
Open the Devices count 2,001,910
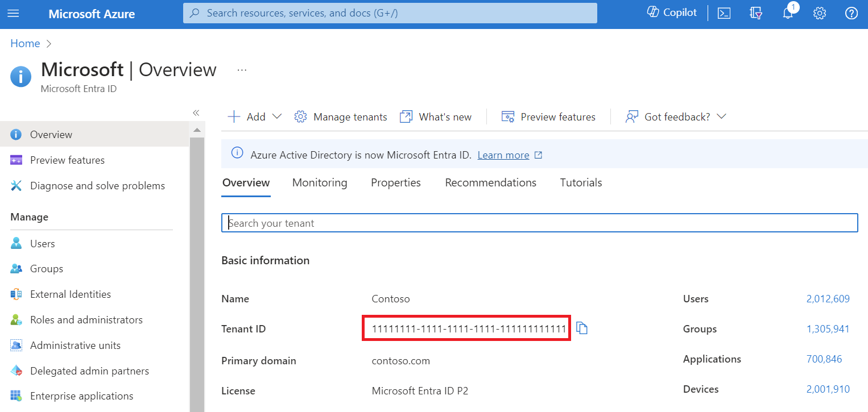(x=828, y=389)
